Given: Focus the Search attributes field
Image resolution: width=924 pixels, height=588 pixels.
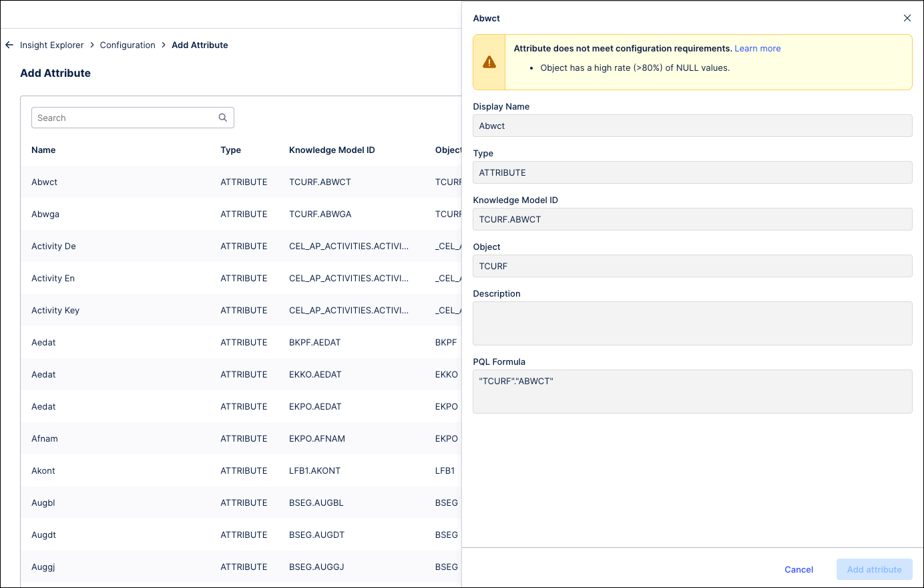Looking at the screenshot, I should click(x=133, y=118).
